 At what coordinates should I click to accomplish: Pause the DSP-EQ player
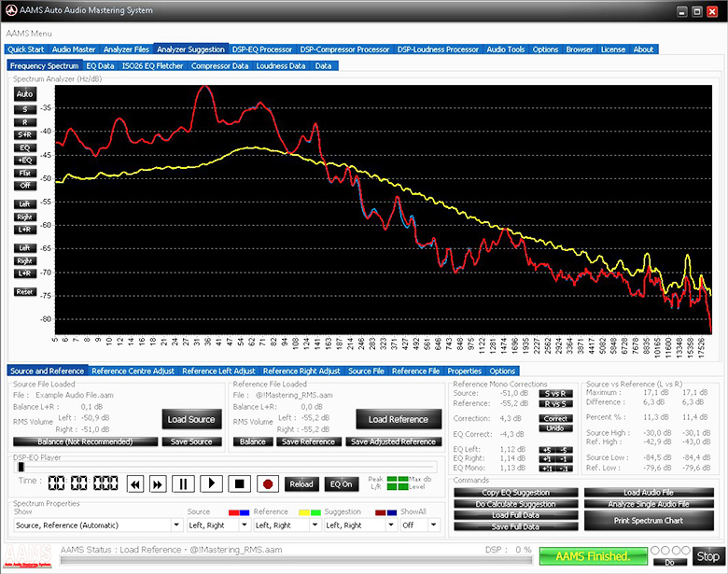pos(183,484)
